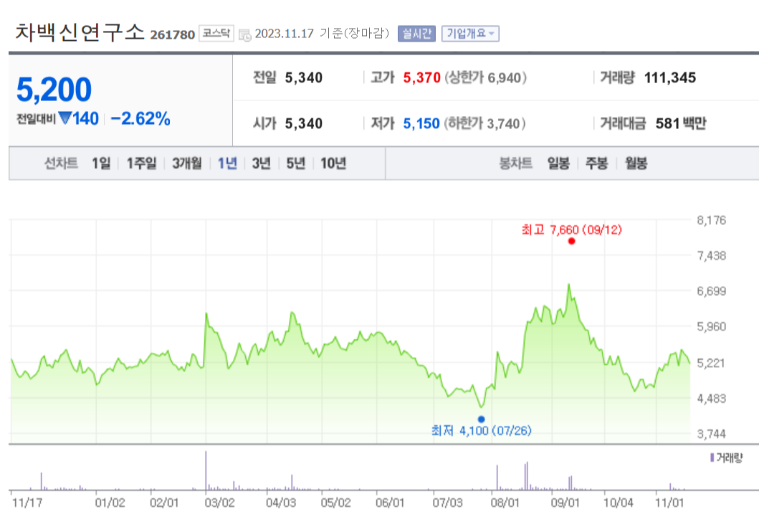The height and width of the screenshot is (532, 759).
Task: Expand the 기업개요 dropdown
Action: click(470, 34)
